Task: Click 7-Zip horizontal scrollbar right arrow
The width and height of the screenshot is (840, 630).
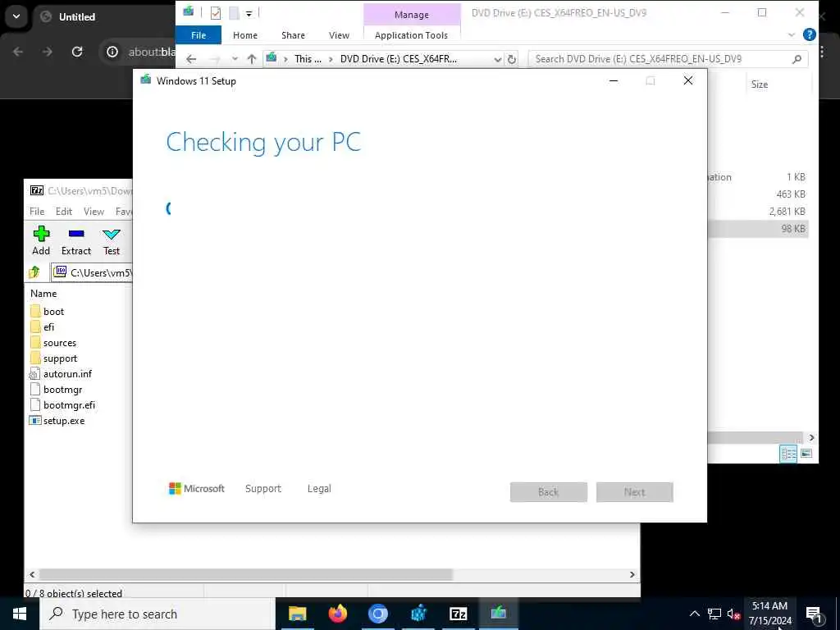Action: pyautogui.click(x=632, y=574)
